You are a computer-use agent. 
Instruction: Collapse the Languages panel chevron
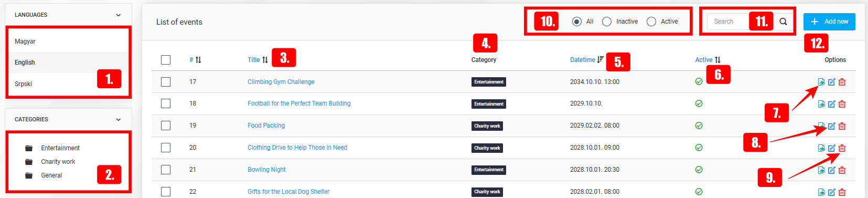118,15
